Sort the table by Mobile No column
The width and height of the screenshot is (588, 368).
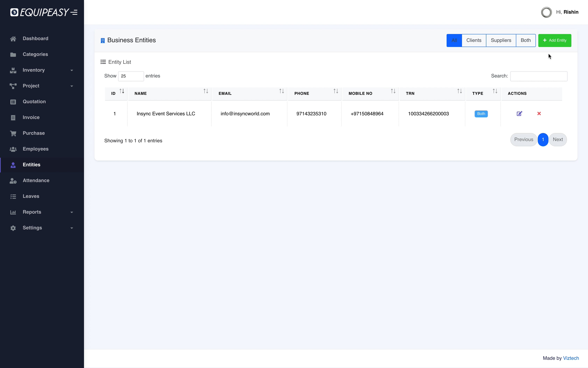click(x=370, y=94)
